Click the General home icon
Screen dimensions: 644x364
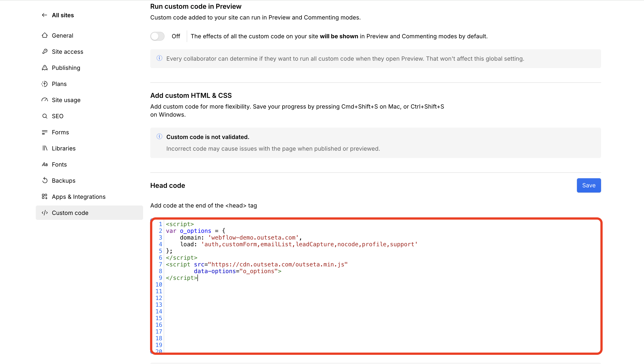pyautogui.click(x=44, y=35)
